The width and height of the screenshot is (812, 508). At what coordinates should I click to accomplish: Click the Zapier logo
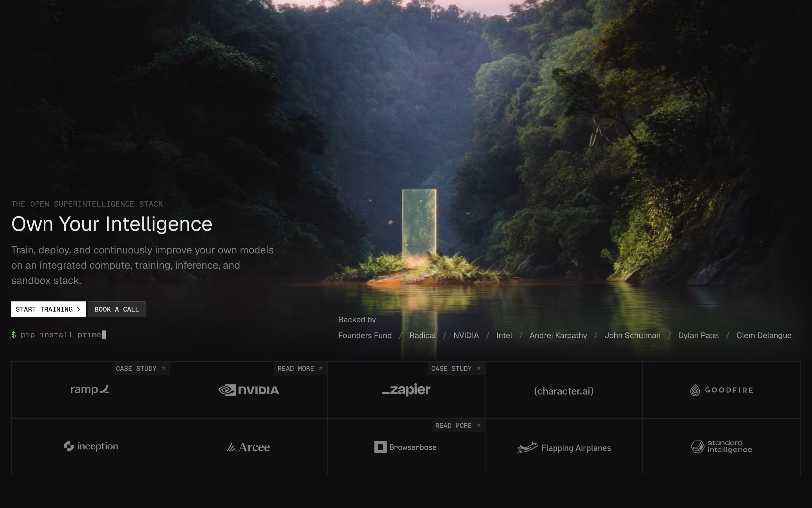(x=406, y=390)
